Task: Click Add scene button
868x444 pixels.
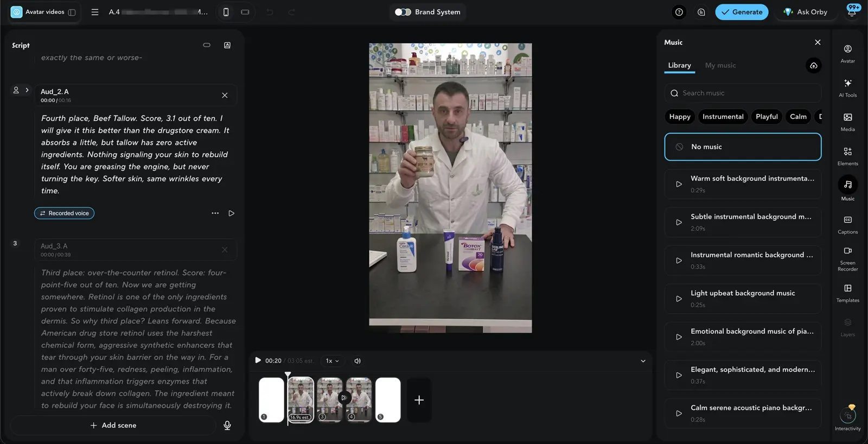Action: click(x=113, y=426)
